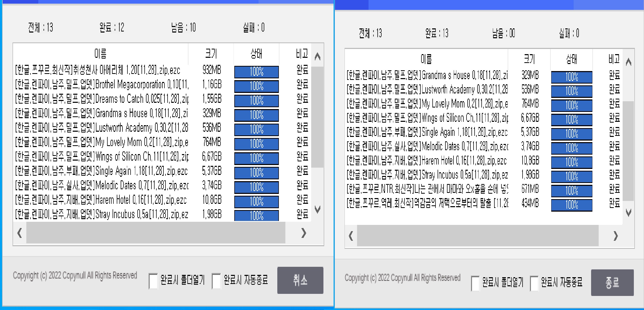Viewport: 644px width, 310px height.
Task: Click the scroll right arrow in left window
Action: [303, 233]
